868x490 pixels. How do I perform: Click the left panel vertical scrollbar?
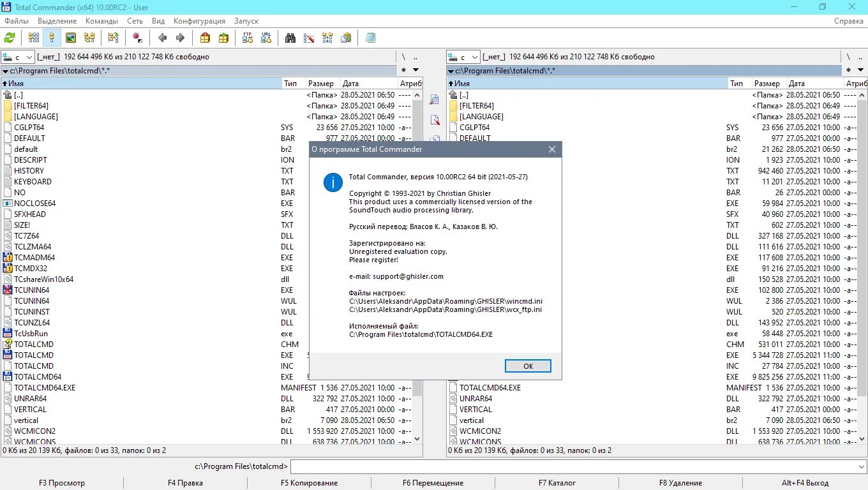pyautogui.click(x=417, y=267)
